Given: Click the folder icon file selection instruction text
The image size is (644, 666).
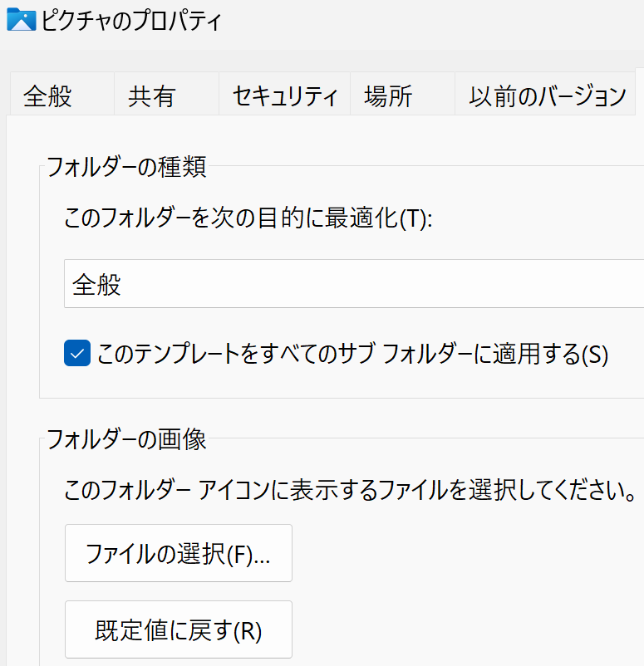Looking at the screenshot, I should 349,491.
